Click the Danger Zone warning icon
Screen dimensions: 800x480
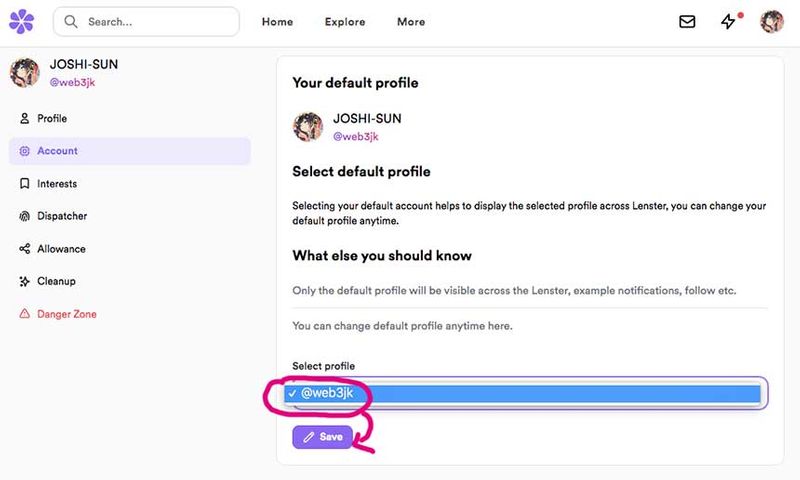point(25,314)
